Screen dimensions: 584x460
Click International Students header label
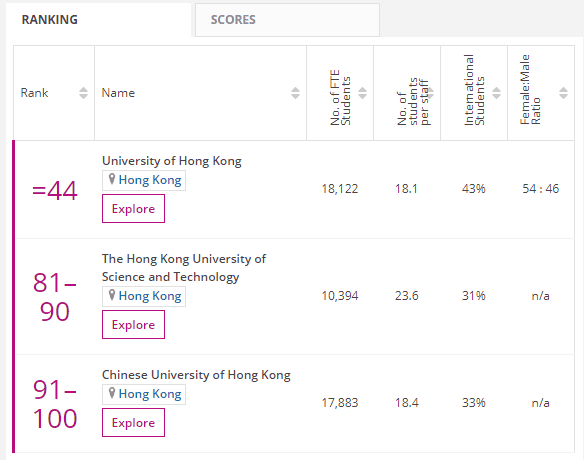474,90
